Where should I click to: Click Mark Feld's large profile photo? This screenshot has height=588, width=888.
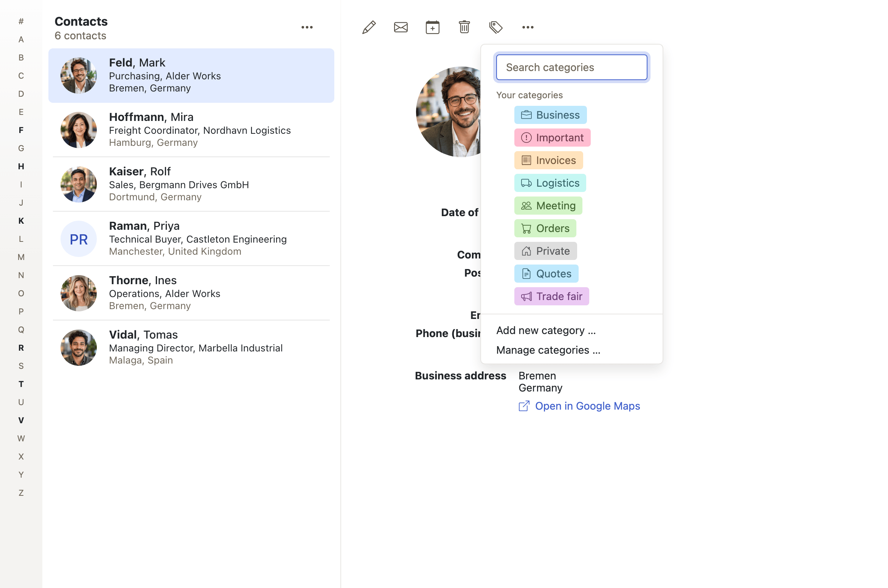(x=449, y=112)
